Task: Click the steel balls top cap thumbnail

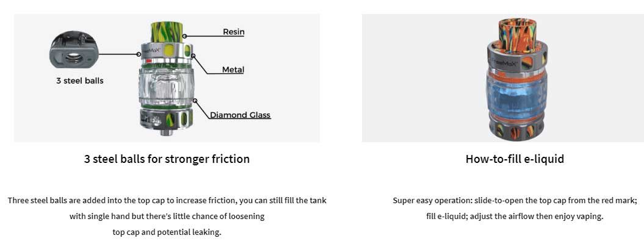Action: (74, 49)
